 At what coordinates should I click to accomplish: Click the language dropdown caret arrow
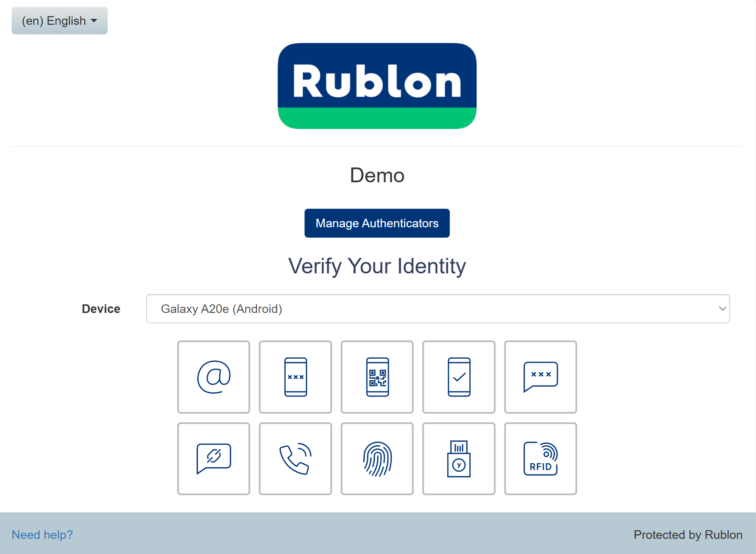point(94,21)
